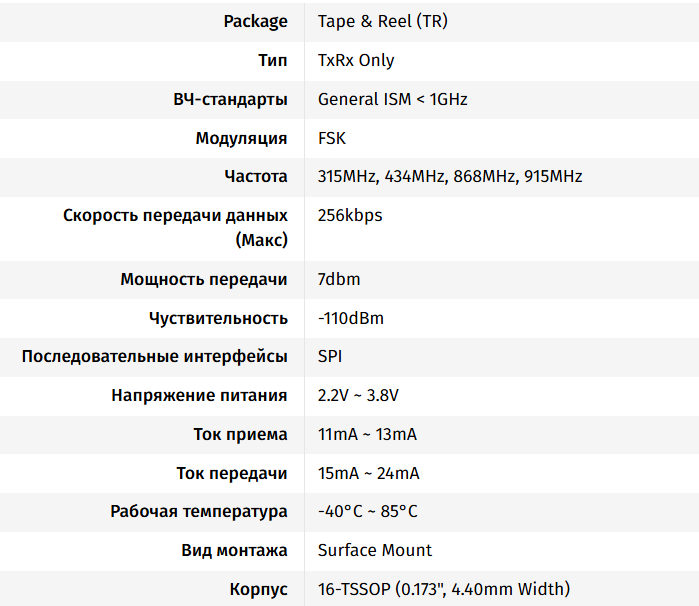Click the 16-TSSOP package case value
The image size is (699, 606).
pyautogui.click(x=444, y=590)
